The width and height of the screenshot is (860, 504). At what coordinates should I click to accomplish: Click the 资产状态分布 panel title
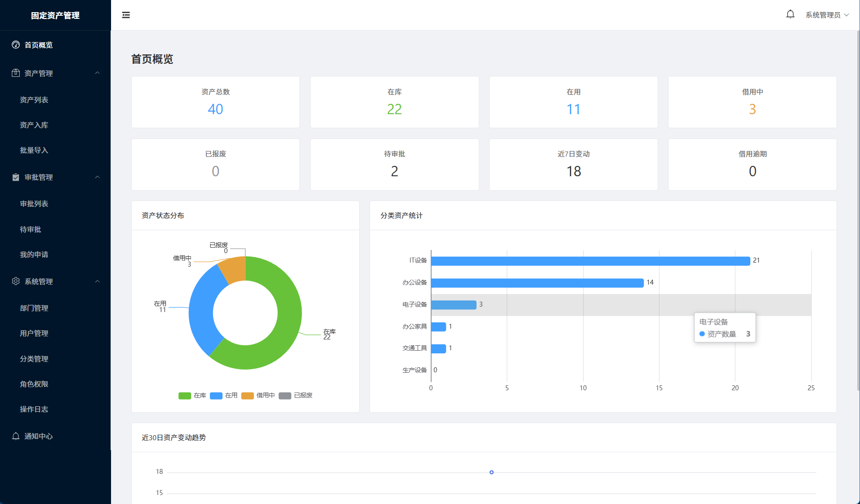click(163, 215)
